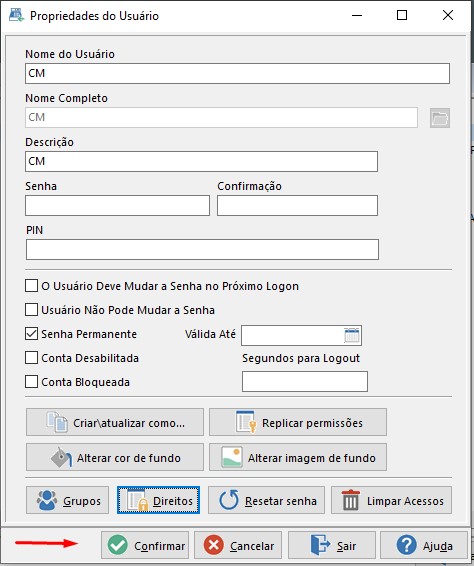Image resolution: width=474 pixels, height=566 pixels.
Task: Open the calendar icon in Válida Até
Action: click(352, 335)
